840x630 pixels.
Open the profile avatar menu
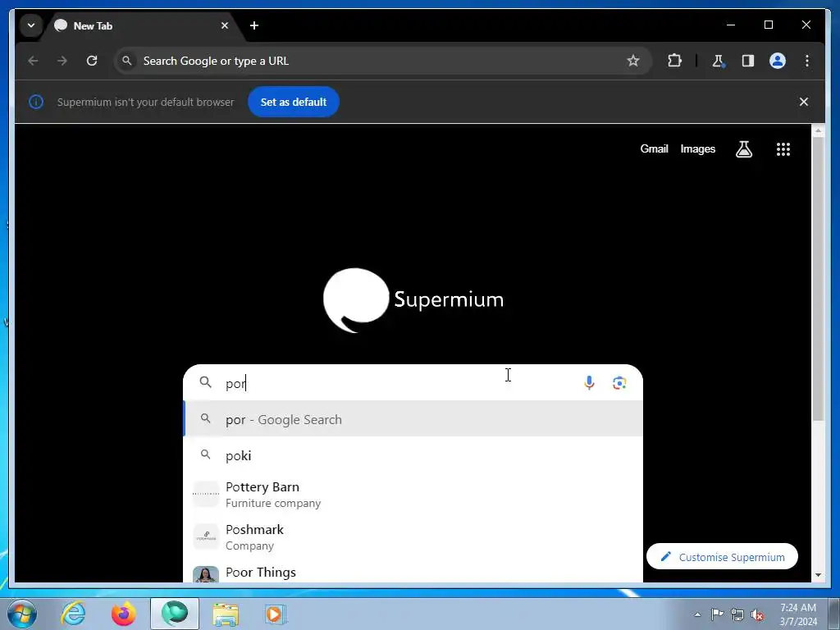778,61
